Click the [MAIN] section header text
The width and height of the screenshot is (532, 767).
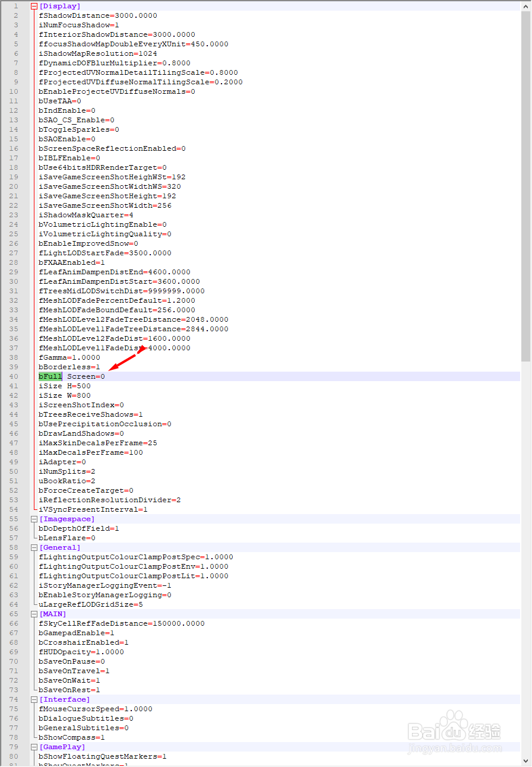53,614
